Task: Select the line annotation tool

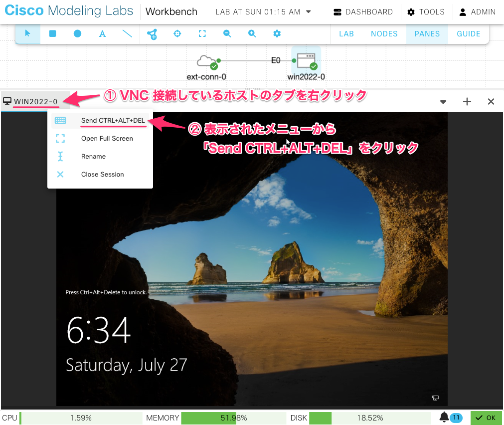Action: pos(127,33)
